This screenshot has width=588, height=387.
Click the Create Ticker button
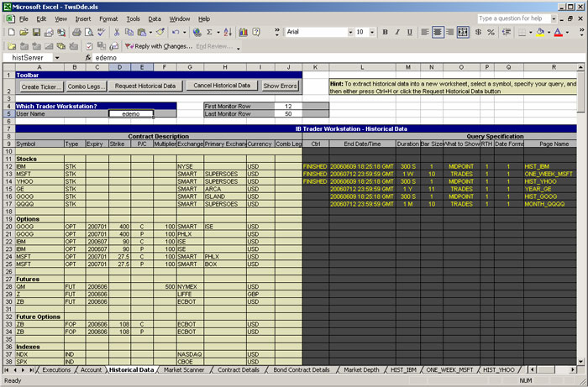[x=42, y=86]
